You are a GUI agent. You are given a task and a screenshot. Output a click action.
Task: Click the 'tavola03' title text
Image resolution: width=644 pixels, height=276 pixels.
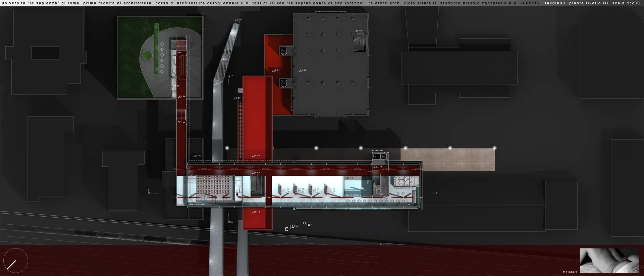pos(555,3)
